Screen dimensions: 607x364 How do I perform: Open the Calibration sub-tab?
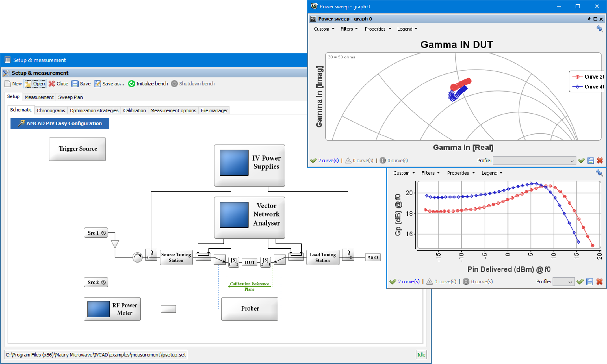coord(135,110)
